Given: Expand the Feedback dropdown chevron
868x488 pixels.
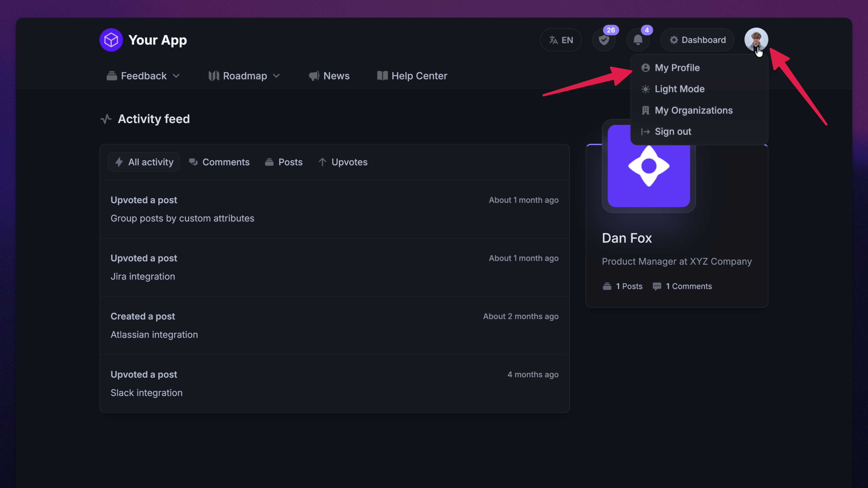Looking at the screenshot, I should click(176, 76).
